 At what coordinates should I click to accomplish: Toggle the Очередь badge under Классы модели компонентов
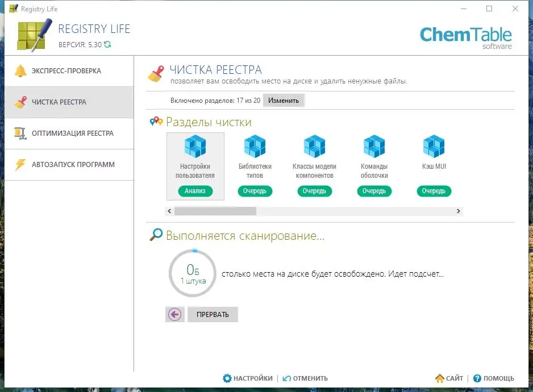coord(314,191)
